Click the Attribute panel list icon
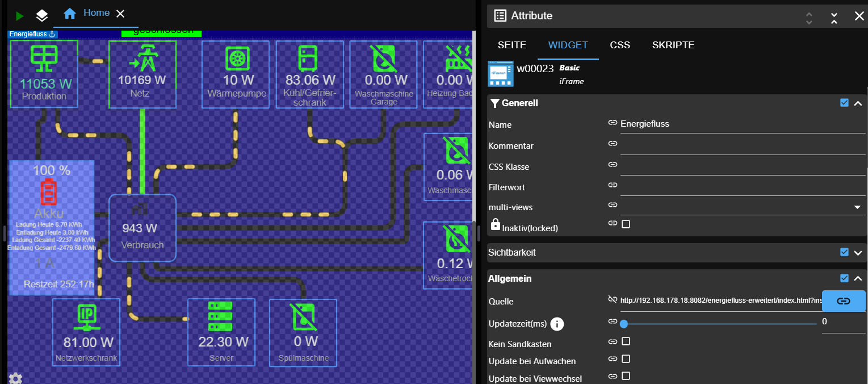The image size is (868, 384). click(x=500, y=16)
